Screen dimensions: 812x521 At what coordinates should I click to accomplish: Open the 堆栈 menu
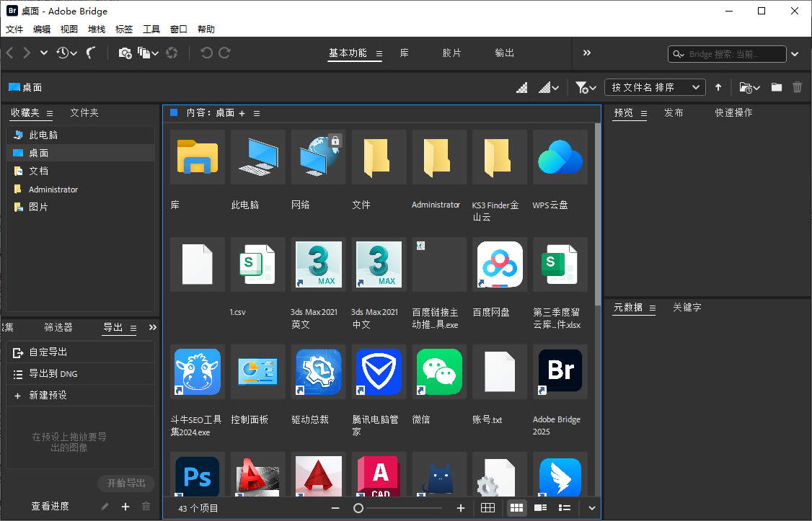click(x=97, y=29)
